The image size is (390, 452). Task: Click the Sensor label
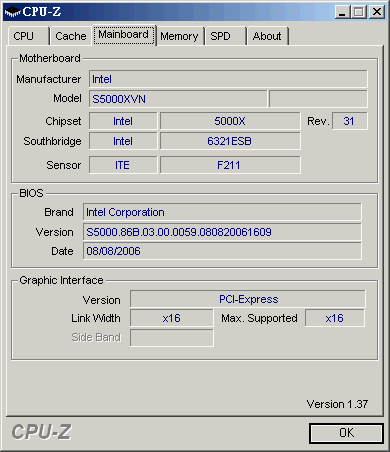click(64, 165)
